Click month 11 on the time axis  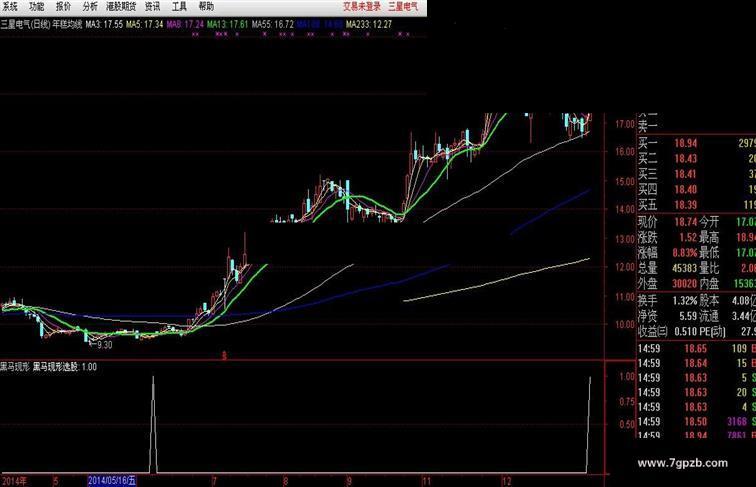(426, 481)
